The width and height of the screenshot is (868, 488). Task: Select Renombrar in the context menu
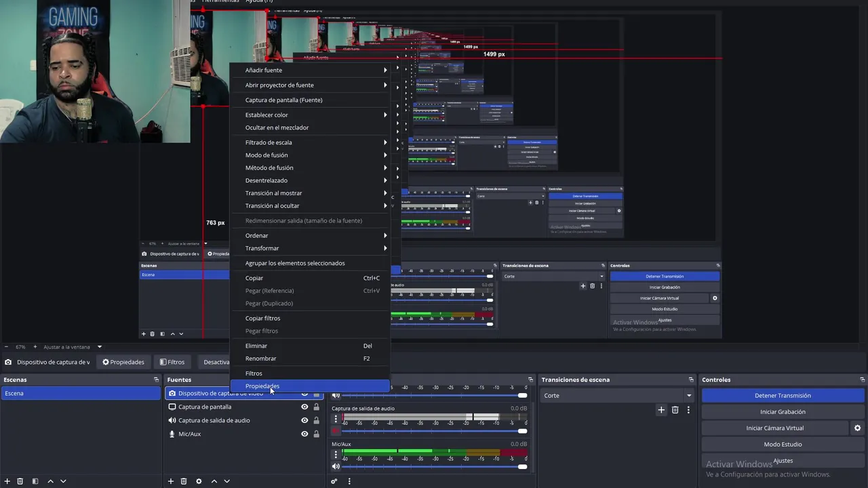(x=310, y=359)
